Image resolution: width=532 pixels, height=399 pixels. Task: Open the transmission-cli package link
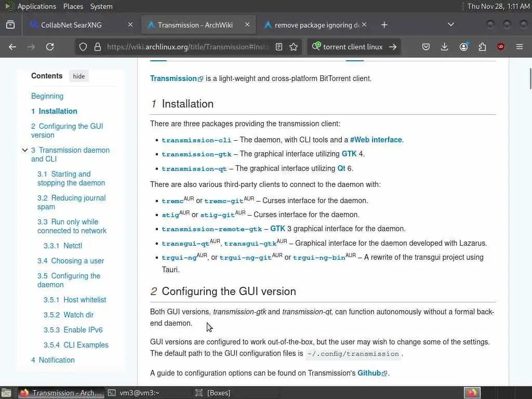pos(196,140)
